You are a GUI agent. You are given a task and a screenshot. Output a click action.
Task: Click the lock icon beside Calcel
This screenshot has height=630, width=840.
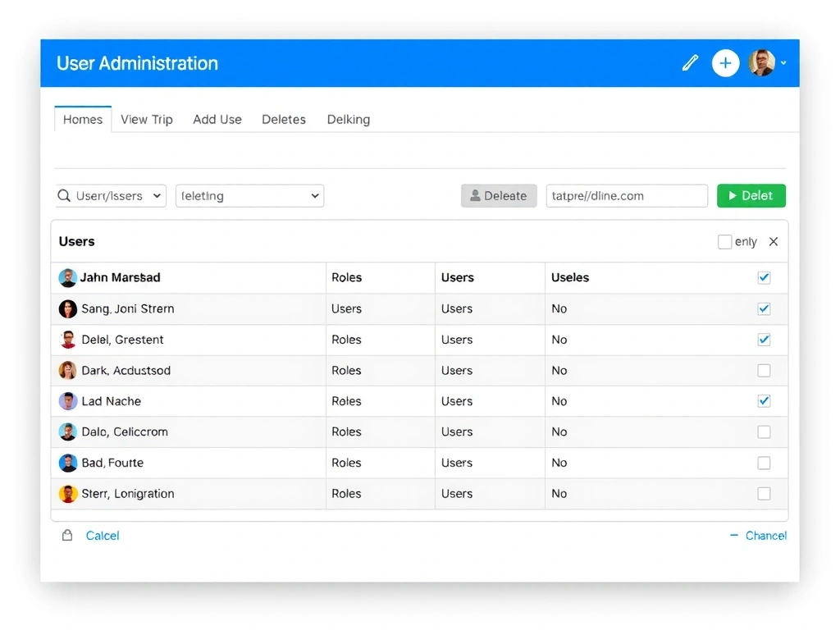pos(67,536)
